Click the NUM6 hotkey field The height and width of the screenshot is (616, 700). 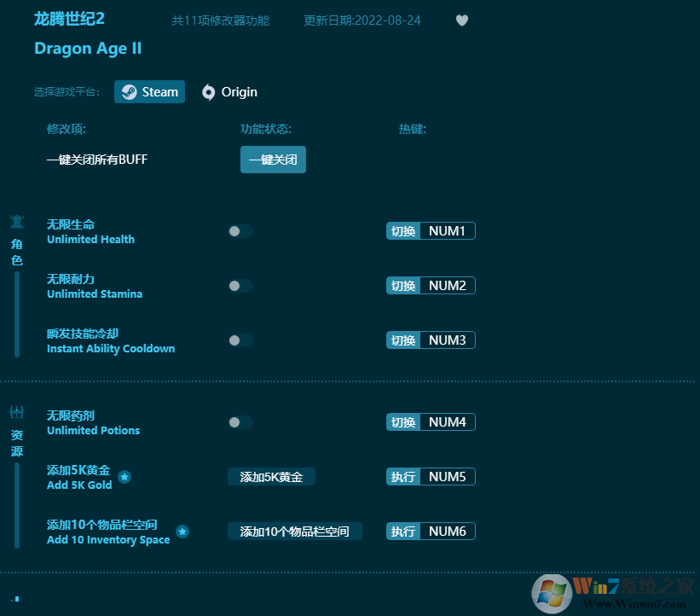448,532
